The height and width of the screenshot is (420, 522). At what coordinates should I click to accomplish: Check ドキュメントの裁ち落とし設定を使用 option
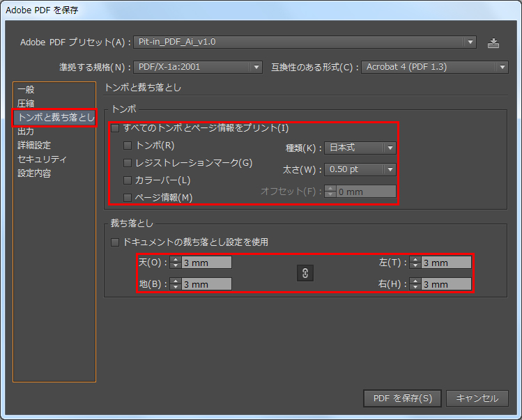pos(115,242)
